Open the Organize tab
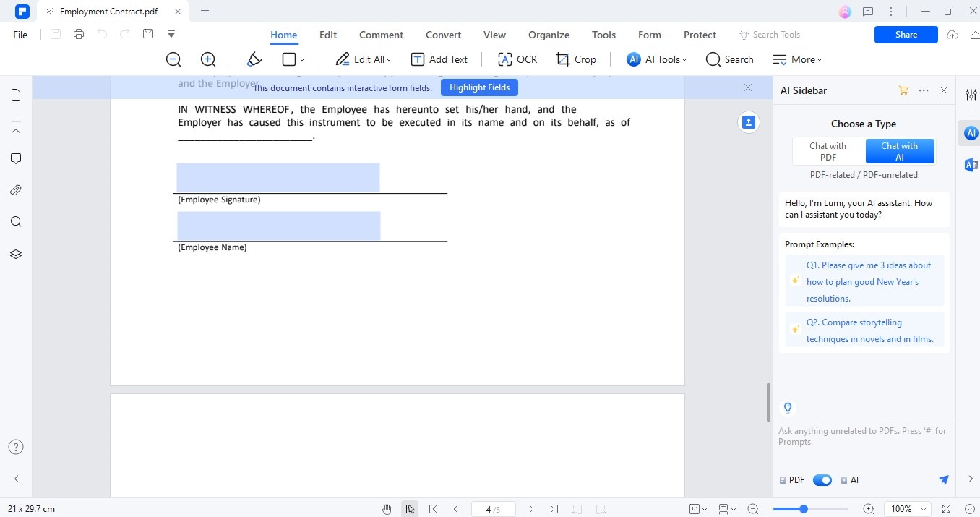The image size is (980, 517). [x=549, y=35]
